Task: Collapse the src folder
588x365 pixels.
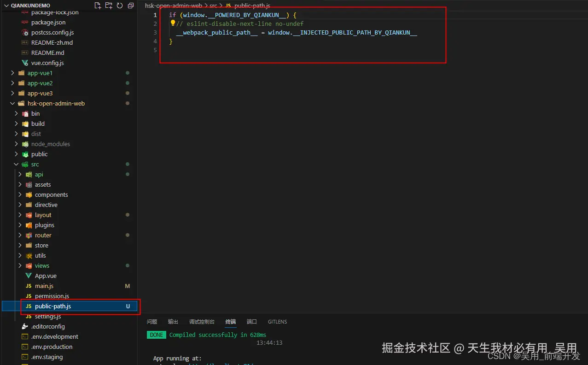Action: (x=16, y=164)
